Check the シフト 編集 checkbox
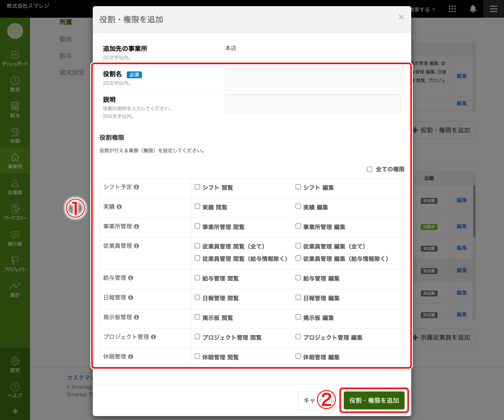Viewport: 504px width, 420px height. click(x=298, y=187)
